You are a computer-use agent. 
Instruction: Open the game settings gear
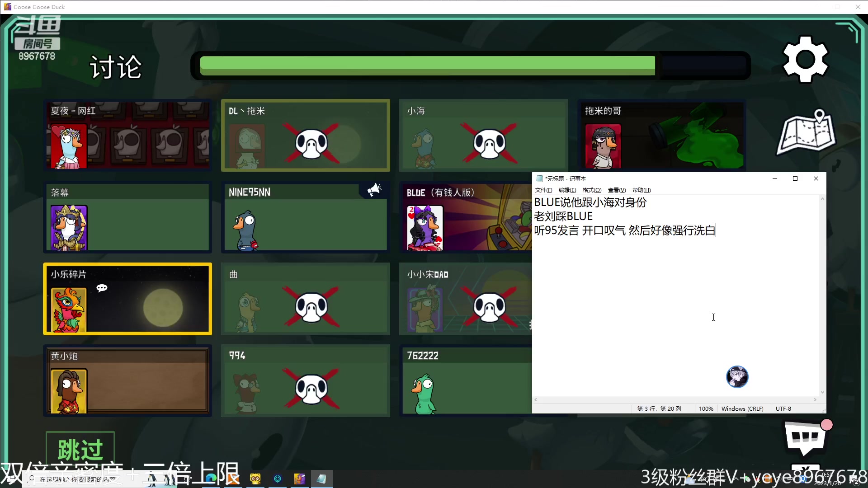coord(806,59)
